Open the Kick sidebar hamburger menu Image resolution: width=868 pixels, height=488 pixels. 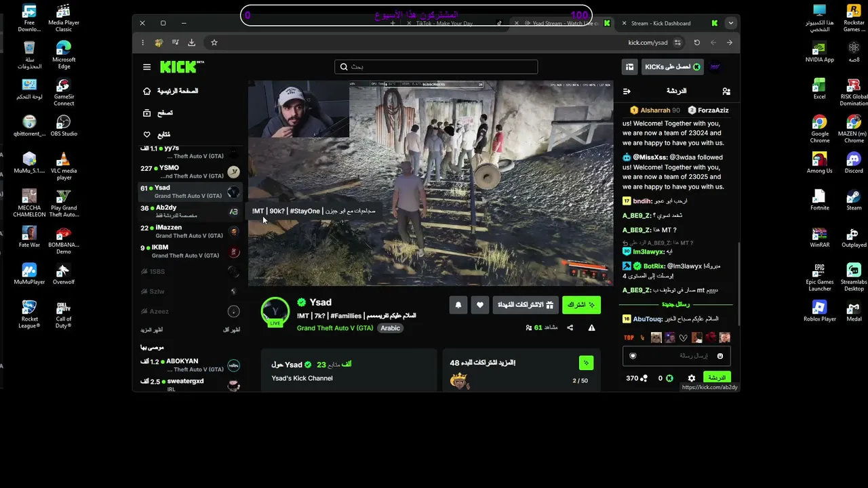(146, 66)
